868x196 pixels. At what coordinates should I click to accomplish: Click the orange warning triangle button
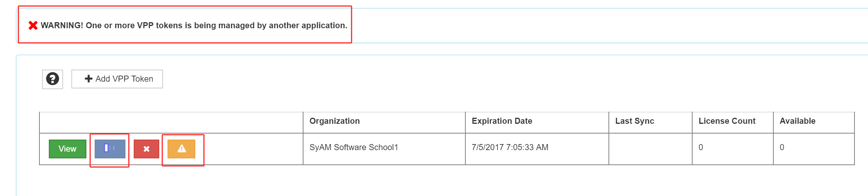181,149
